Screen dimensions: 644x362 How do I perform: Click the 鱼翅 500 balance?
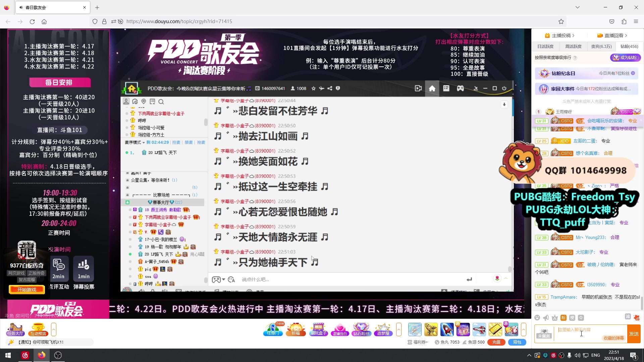pos(474,342)
